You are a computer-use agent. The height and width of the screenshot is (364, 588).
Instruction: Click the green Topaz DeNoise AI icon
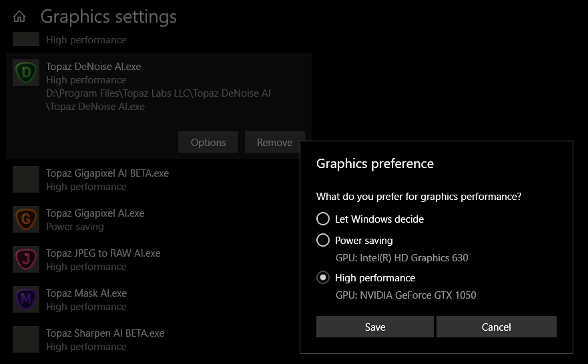[x=26, y=73]
